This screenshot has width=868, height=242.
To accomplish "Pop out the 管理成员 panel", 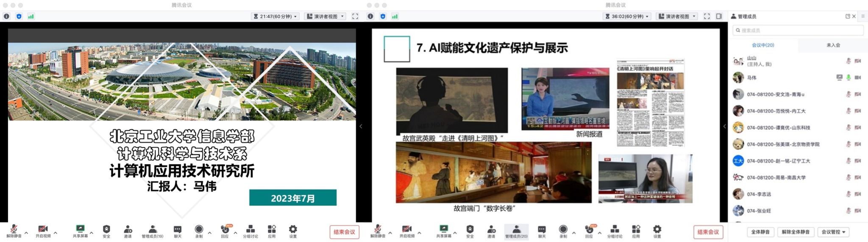I will click(848, 16).
